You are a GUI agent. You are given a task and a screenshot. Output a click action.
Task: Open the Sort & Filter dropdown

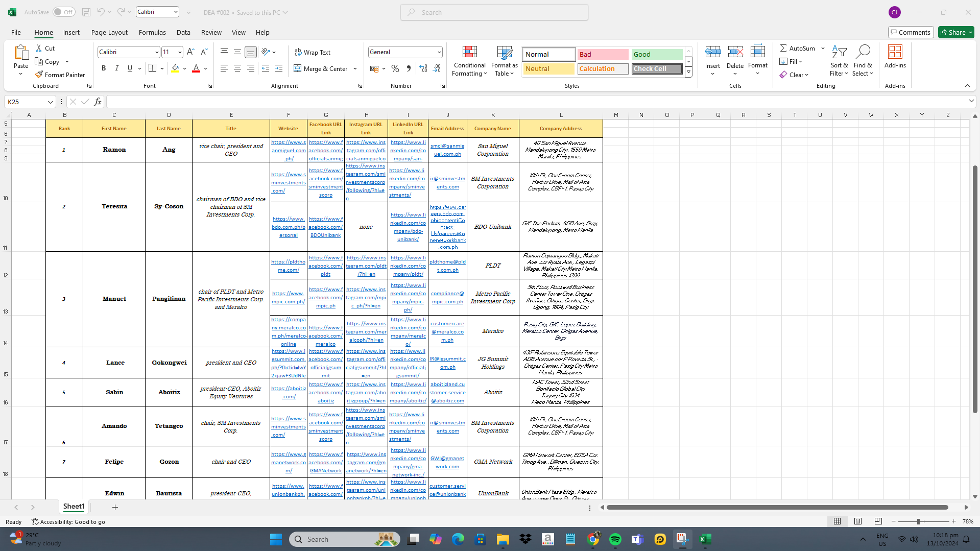click(839, 61)
